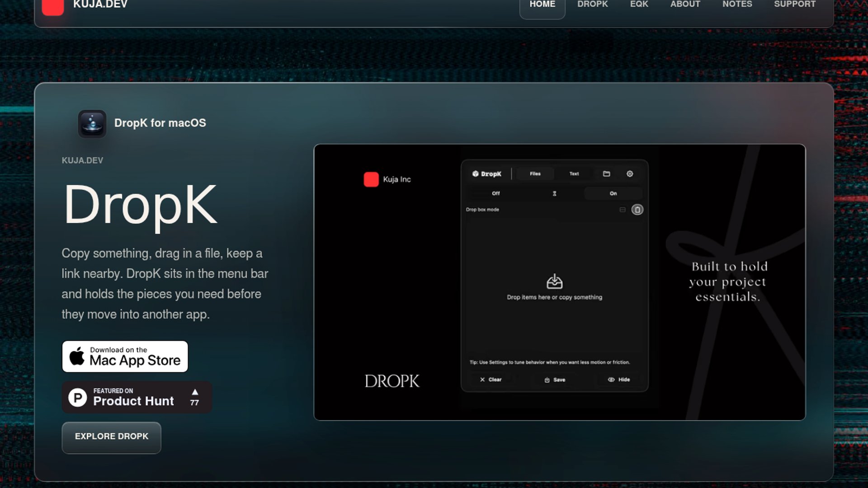
Task: Click the DropK for macOS label
Action: coord(160,123)
